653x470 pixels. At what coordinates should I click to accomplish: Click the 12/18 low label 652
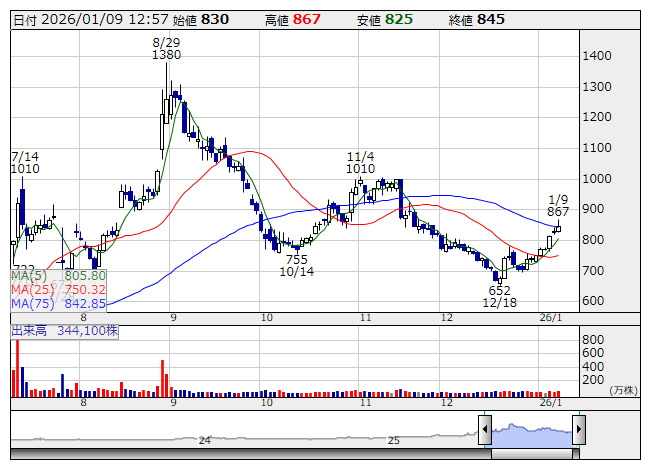tap(499, 290)
